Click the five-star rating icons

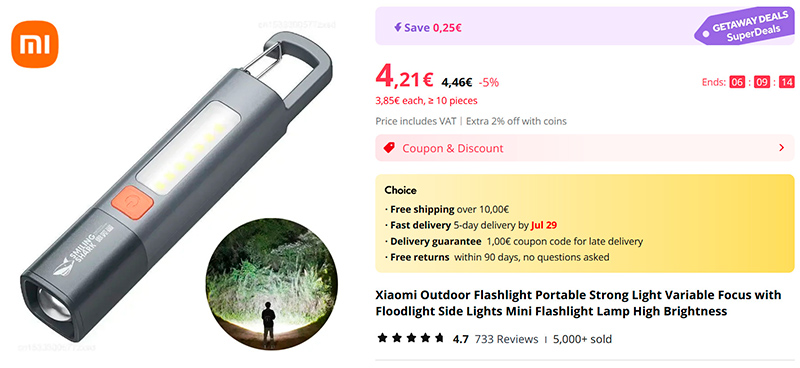(x=411, y=339)
